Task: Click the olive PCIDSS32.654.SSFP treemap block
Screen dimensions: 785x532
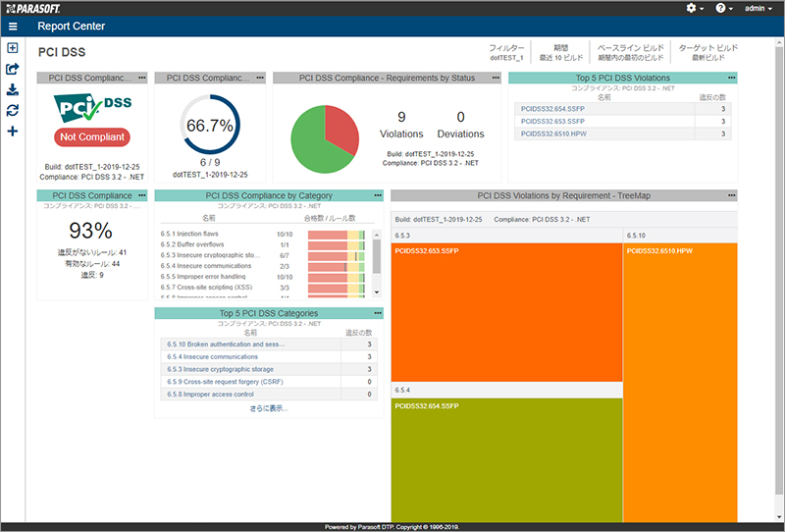Action: pos(506,460)
